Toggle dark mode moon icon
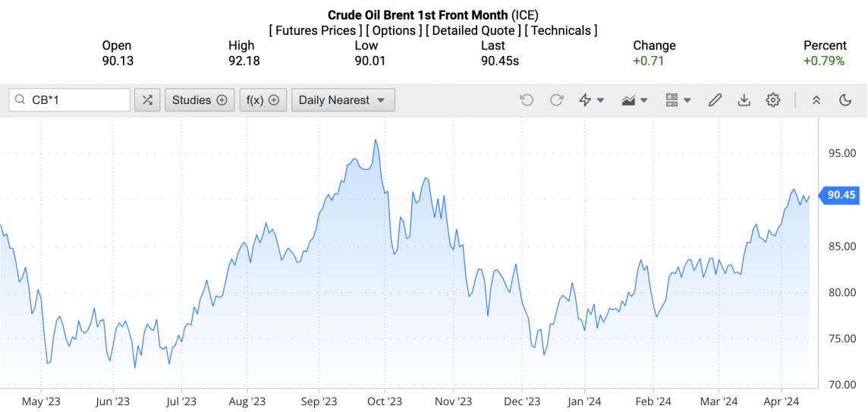The image size is (868, 412). [845, 100]
